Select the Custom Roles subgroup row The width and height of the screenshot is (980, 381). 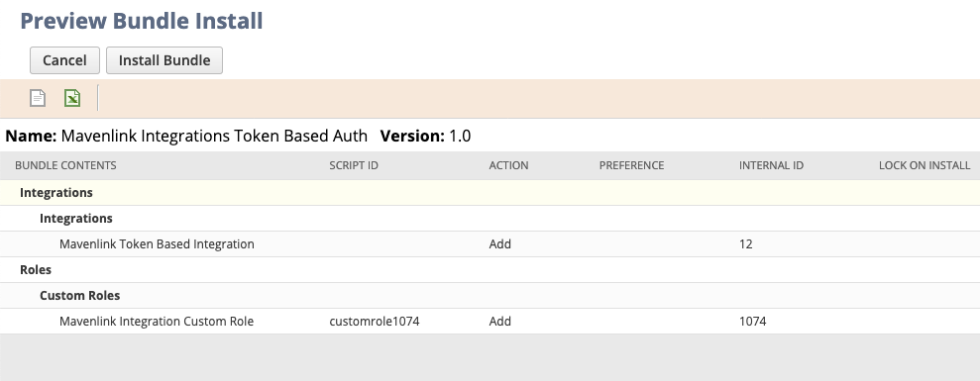click(x=490, y=295)
